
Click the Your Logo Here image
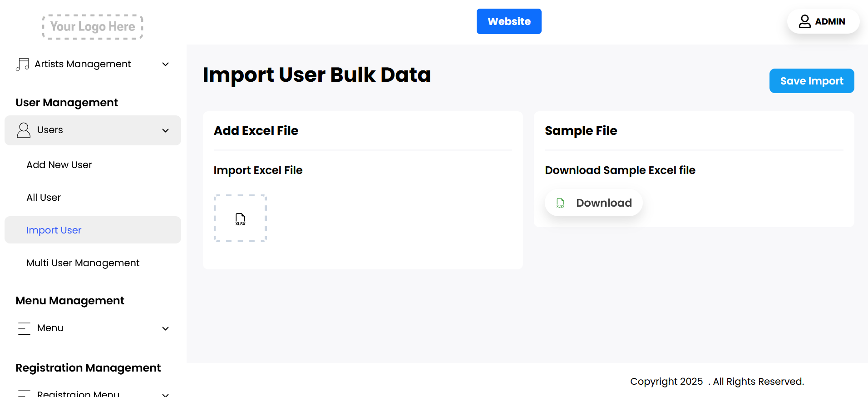[x=93, y=27]
